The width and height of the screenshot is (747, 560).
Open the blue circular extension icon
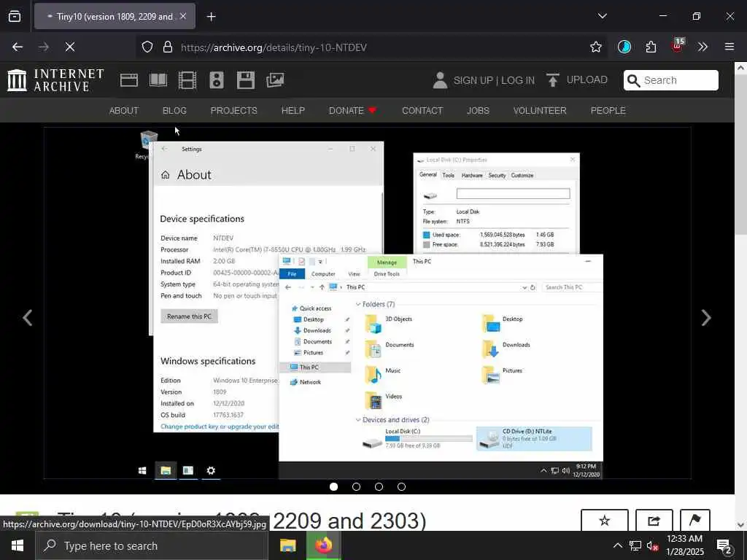click(x=624, y=47)
